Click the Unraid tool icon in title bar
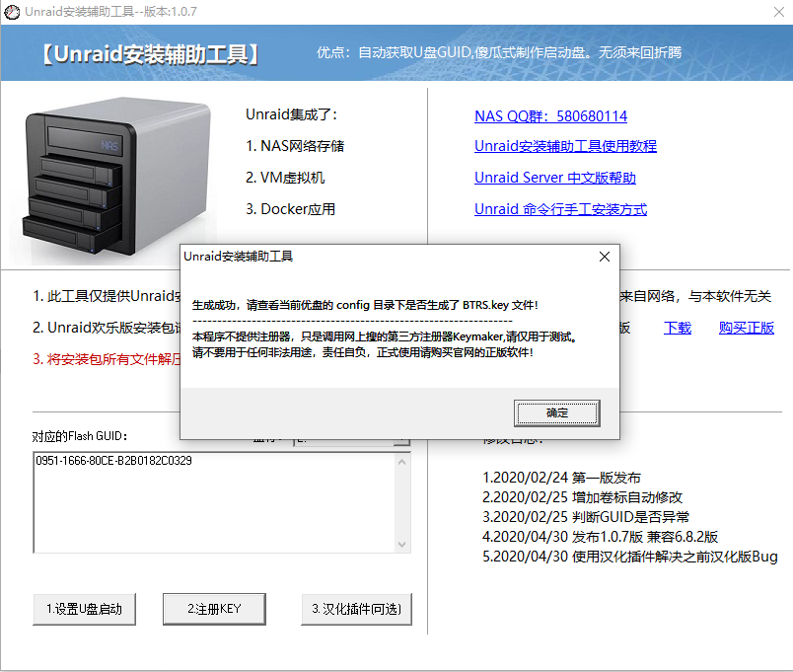The width and height of the screenshot is (793, 672). pyautogui.click(x=14, y=12)
